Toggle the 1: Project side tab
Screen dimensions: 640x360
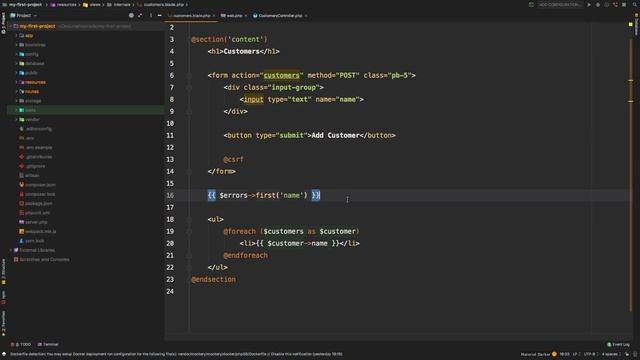click(x=4, y=23)
